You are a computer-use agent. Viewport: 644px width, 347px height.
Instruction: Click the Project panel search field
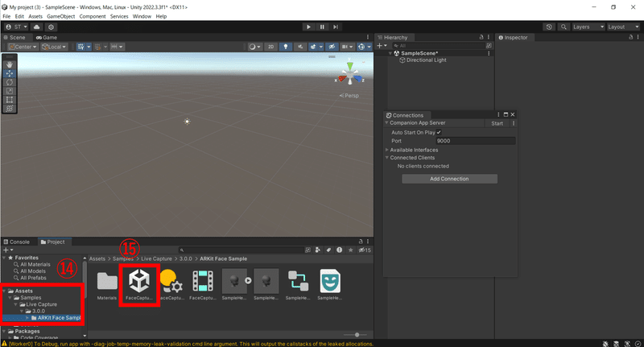pos(242,250)
